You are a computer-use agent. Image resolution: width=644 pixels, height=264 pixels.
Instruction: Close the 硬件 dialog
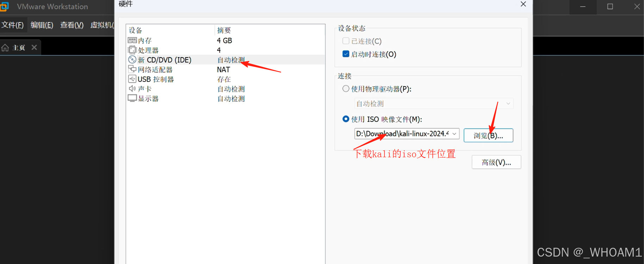(523, 4)
